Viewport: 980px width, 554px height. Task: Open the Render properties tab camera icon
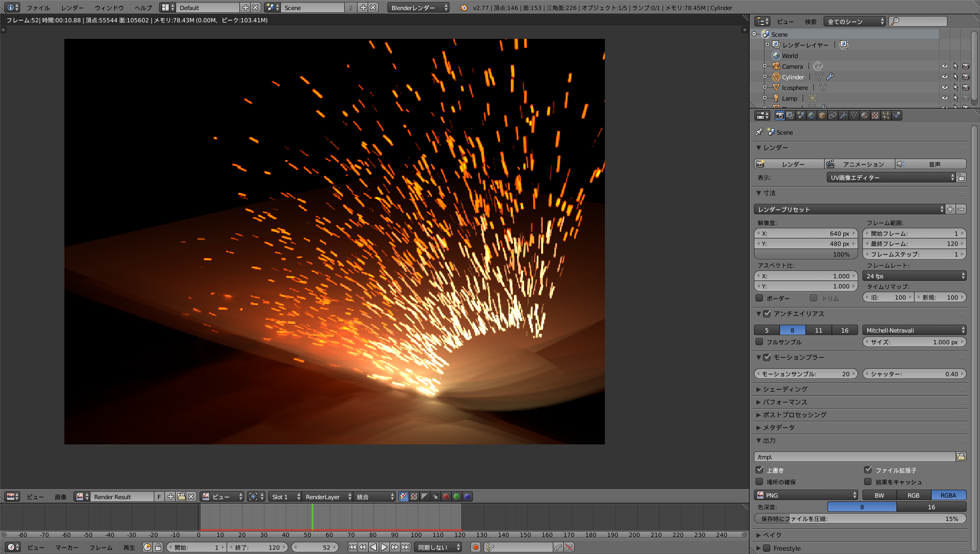pos(779,115)
